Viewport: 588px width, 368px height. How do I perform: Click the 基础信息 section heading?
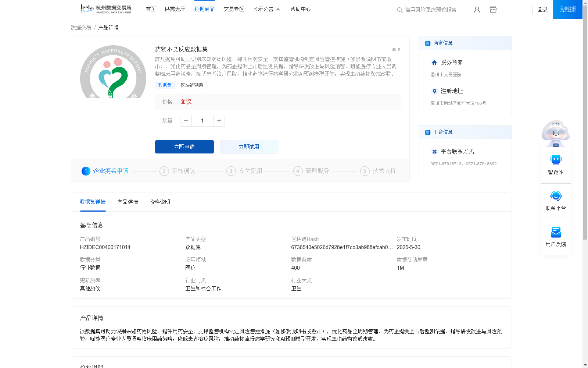[92, 225]
